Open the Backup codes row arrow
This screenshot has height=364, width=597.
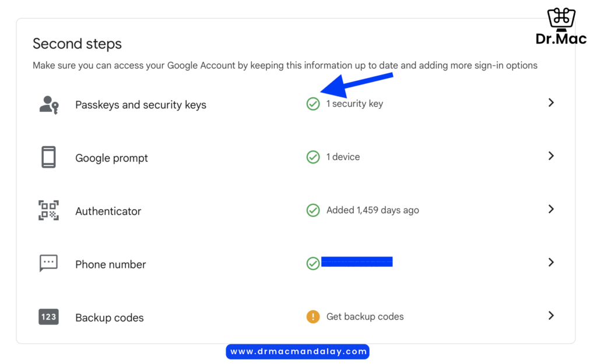(551, 315)
